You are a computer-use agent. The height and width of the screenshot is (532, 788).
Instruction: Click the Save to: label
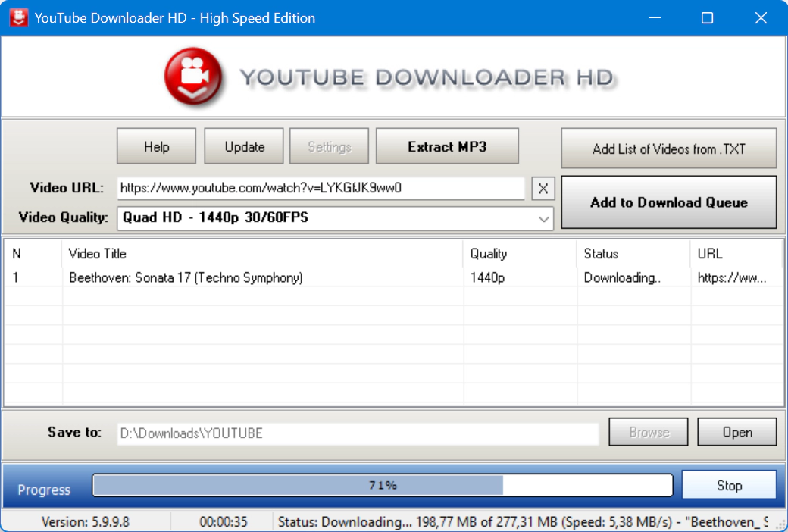point(74,433)
